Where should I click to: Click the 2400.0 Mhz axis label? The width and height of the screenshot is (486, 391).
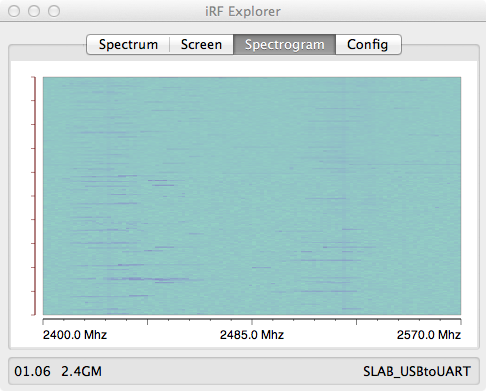click(75, 335)
